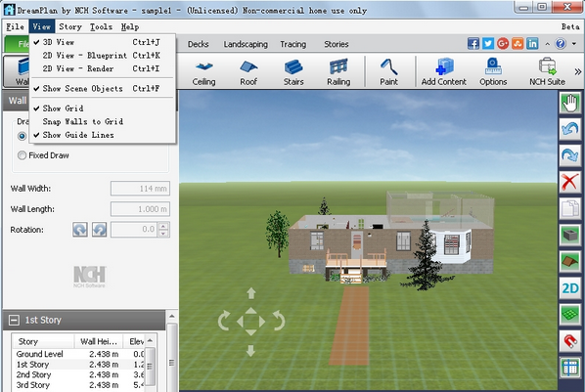Select the Roof tool
Screen dimensions: 585x392
248,72
